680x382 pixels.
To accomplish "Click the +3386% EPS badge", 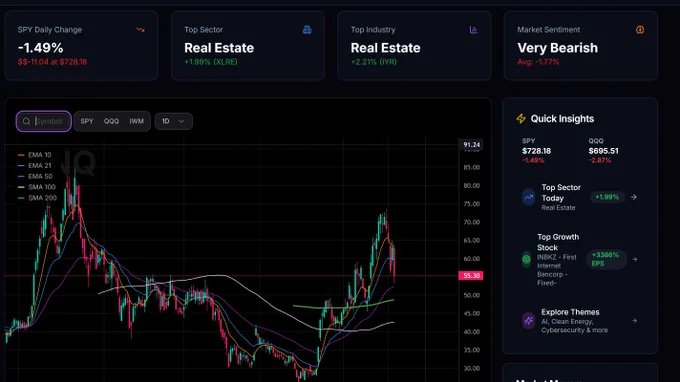I will [x=606, y=259].
